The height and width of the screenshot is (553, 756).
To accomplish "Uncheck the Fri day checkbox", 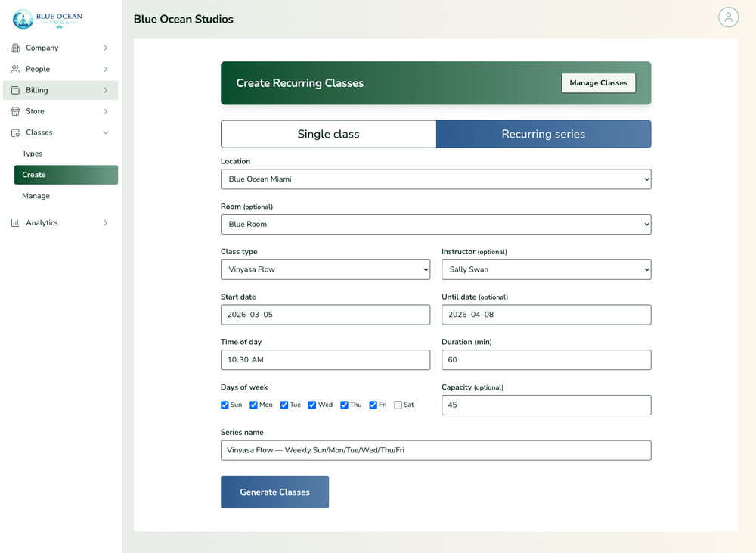I will pyautogui.click(x=373, y=405).
